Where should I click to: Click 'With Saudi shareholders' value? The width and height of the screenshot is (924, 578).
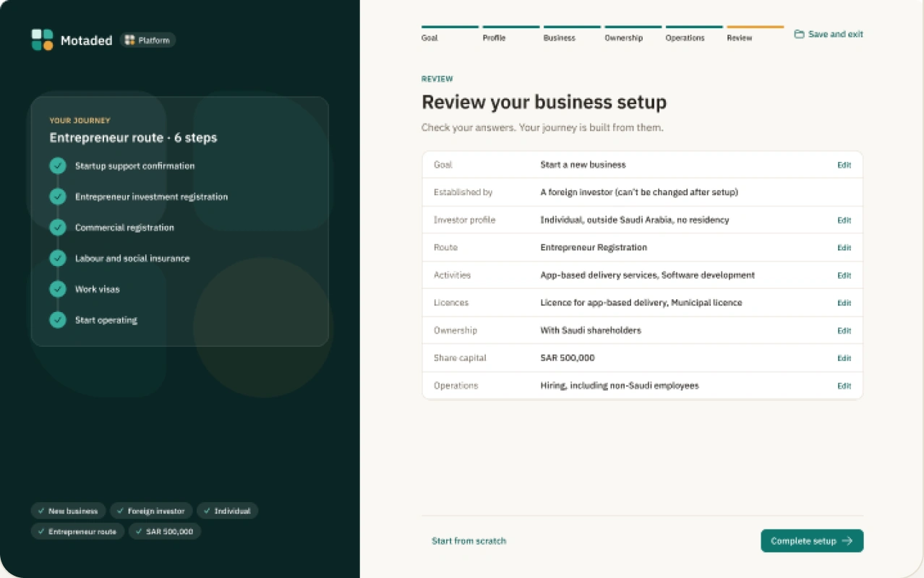(591, 330)
